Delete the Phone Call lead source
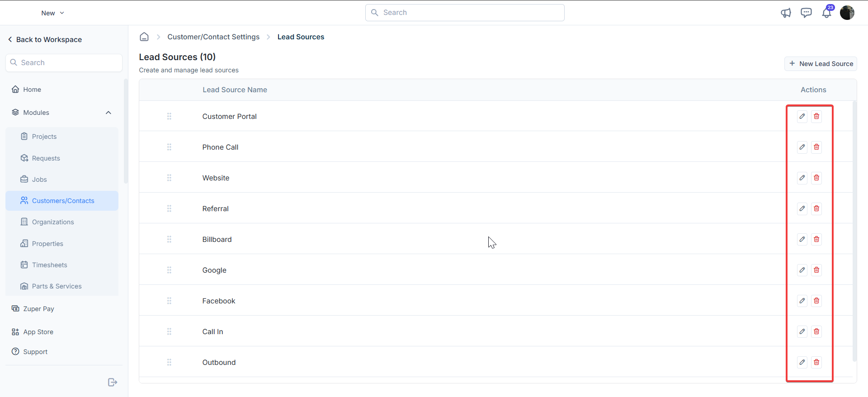The image size is (868, 397). coord(816,147)
